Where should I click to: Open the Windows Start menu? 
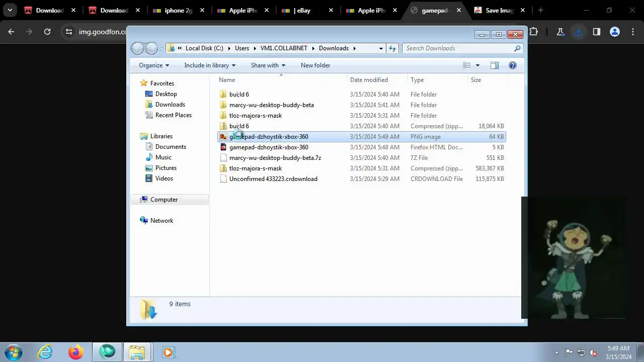[14, 352]
